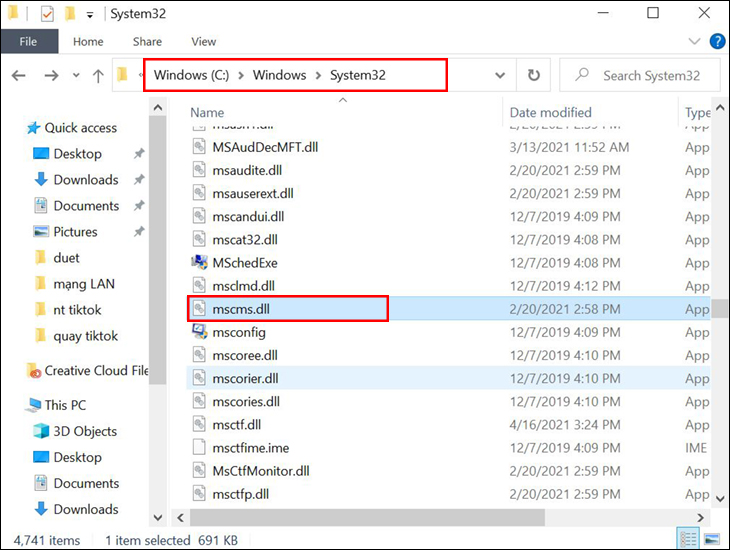Go up one folder level
The height and width of the screenshot is (550, 730).
98,75
